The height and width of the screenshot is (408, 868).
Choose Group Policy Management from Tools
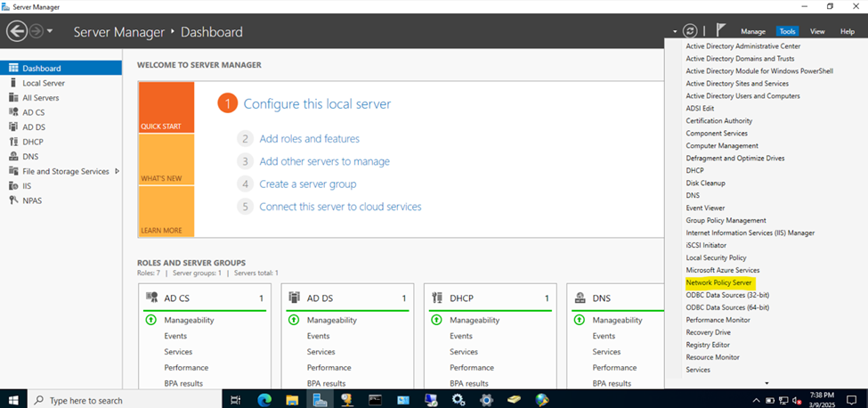[726, 220]
